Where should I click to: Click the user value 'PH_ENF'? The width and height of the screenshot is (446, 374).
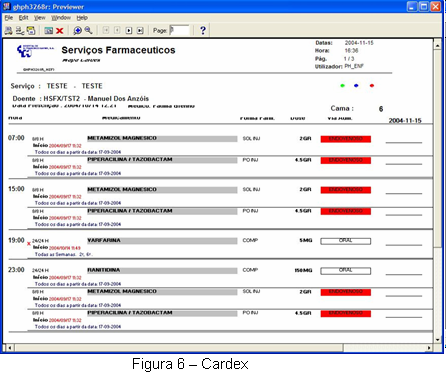pos(354,66)
